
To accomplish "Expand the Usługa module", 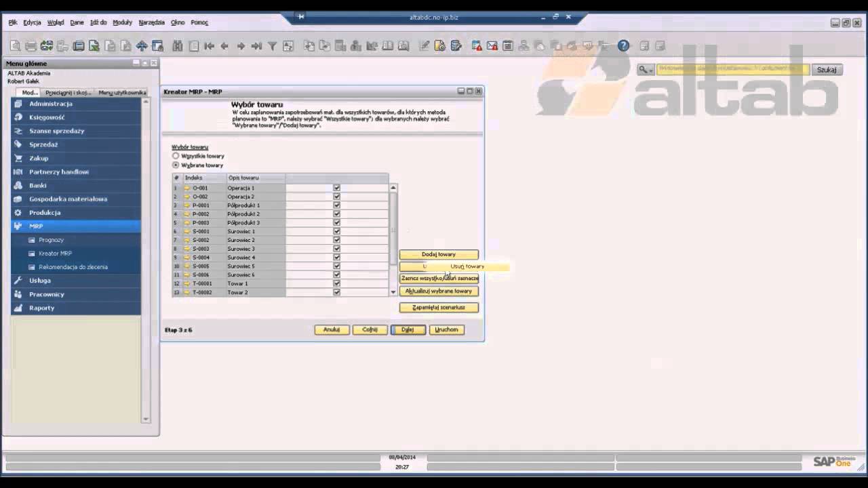I will (76, 280).
